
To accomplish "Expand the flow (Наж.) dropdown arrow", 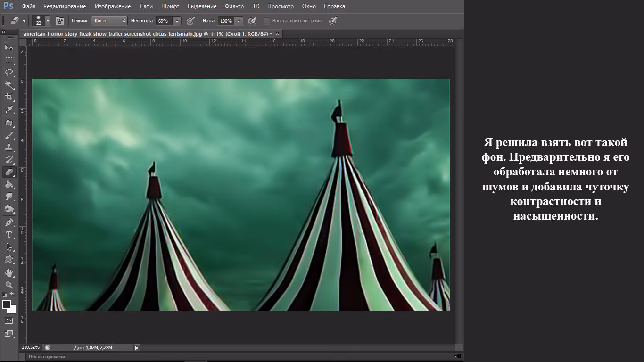I will coord(239,21).
